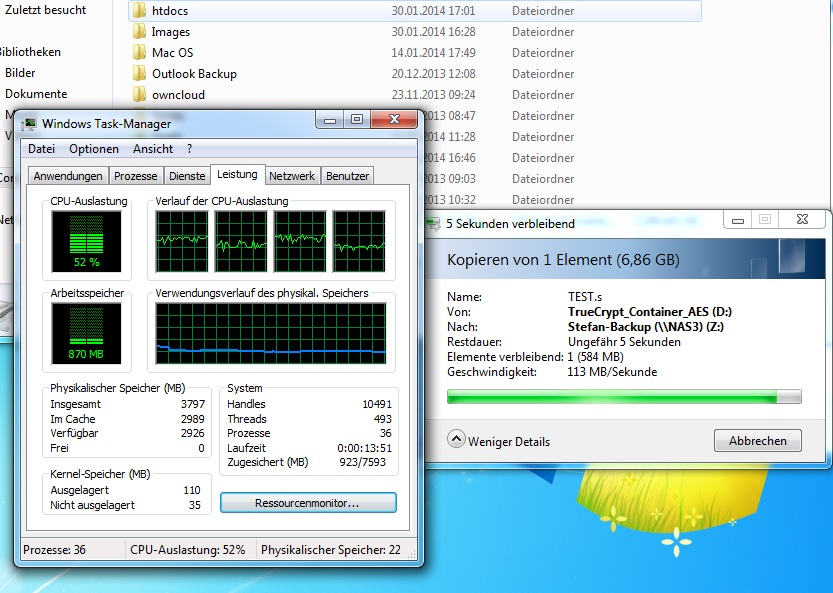Click the Ressourcenmonitor button

(x=308, y=503)
